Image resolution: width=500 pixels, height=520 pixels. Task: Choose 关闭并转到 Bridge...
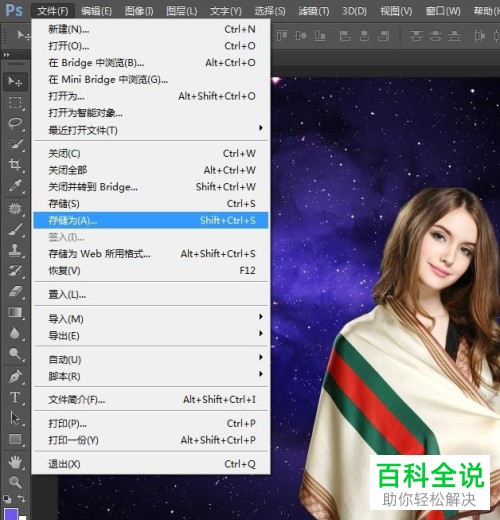point(151,187)
